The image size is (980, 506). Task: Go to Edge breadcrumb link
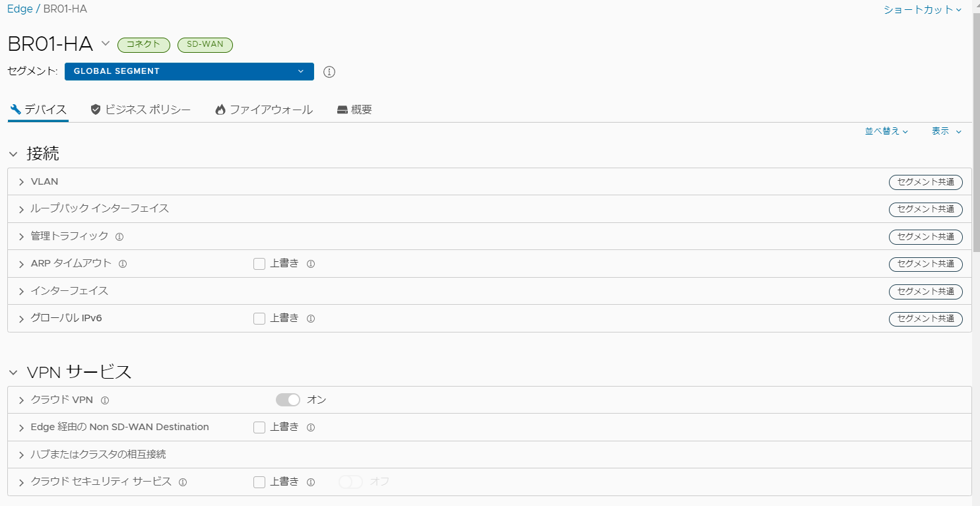pyautogui.click(x=20, y=9)
